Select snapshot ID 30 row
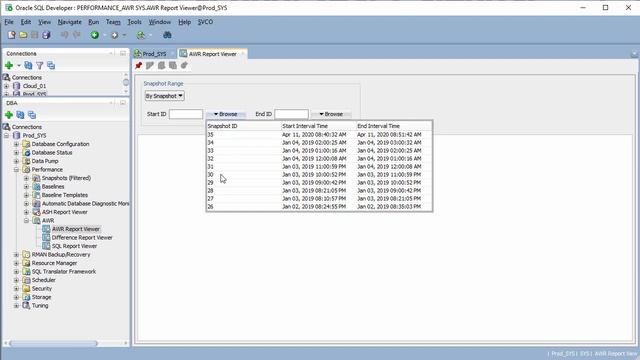This screenshot has width=640, height=360. (x=319, y=175)
